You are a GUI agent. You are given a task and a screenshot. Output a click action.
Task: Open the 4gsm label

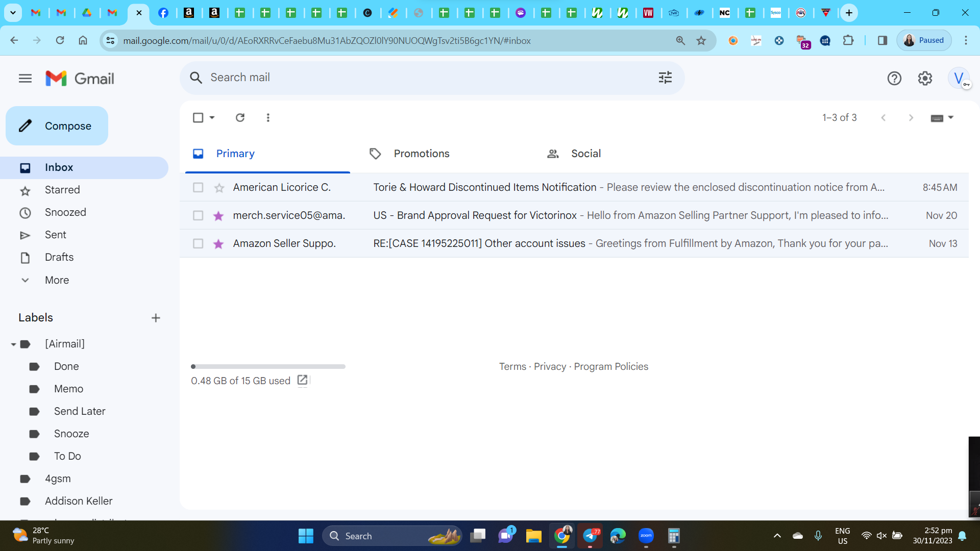58,479
